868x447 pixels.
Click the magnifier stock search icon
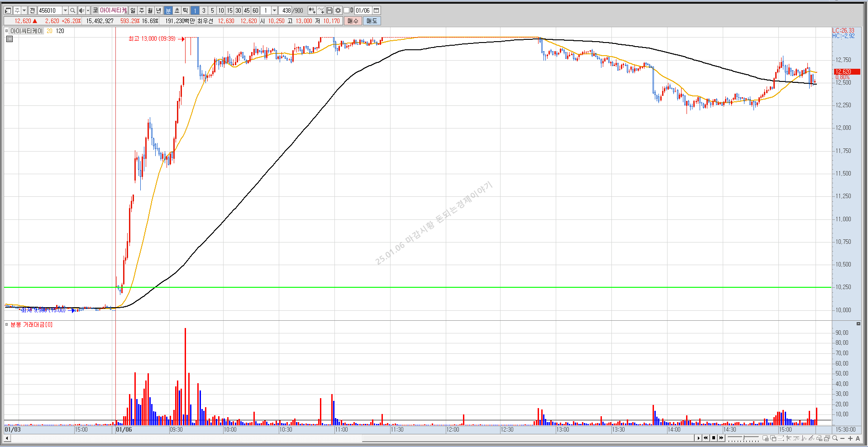pyautogui.click(x=72, y=10)
